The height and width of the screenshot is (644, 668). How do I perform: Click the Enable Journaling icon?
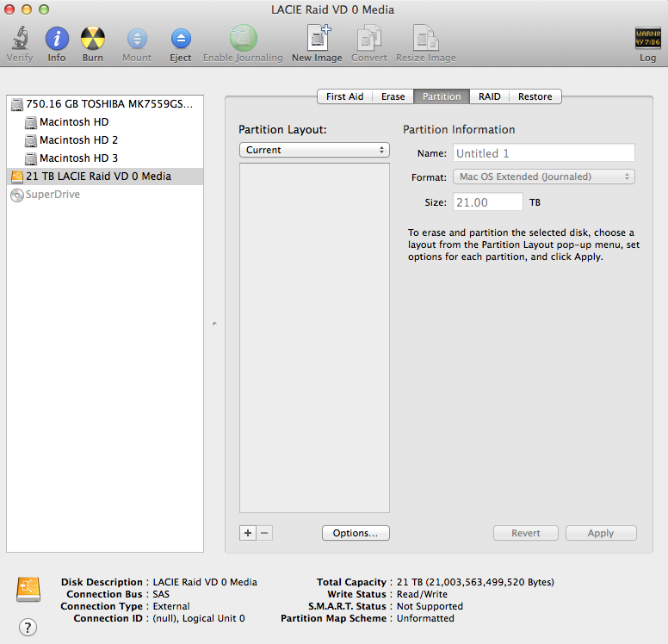coord(243,38)
